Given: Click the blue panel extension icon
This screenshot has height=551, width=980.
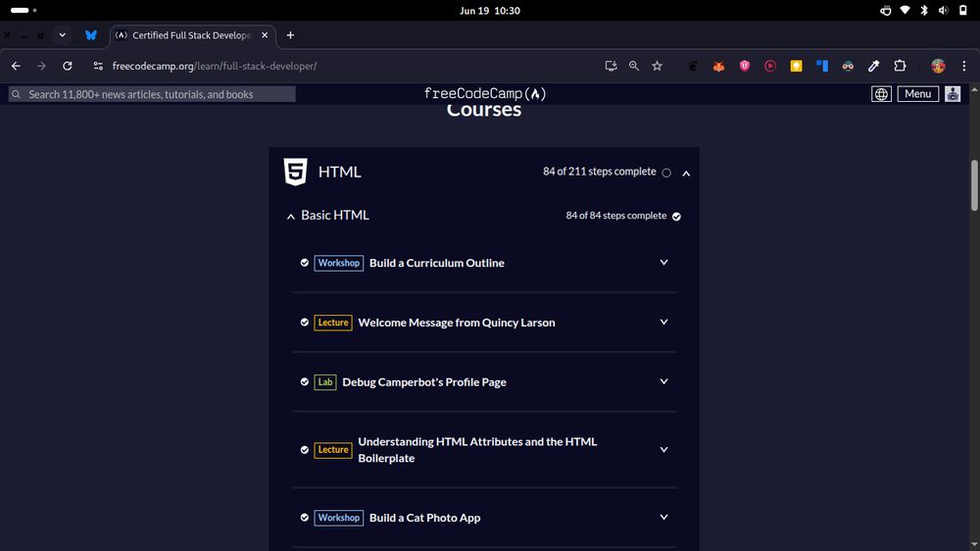Looking at the screenshot, I should (822, 66).
